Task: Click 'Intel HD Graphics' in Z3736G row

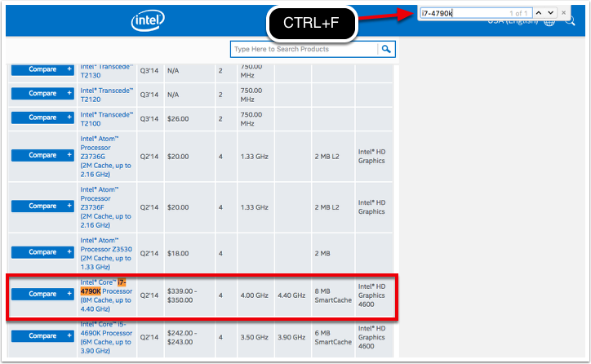Action: point(371,157)
